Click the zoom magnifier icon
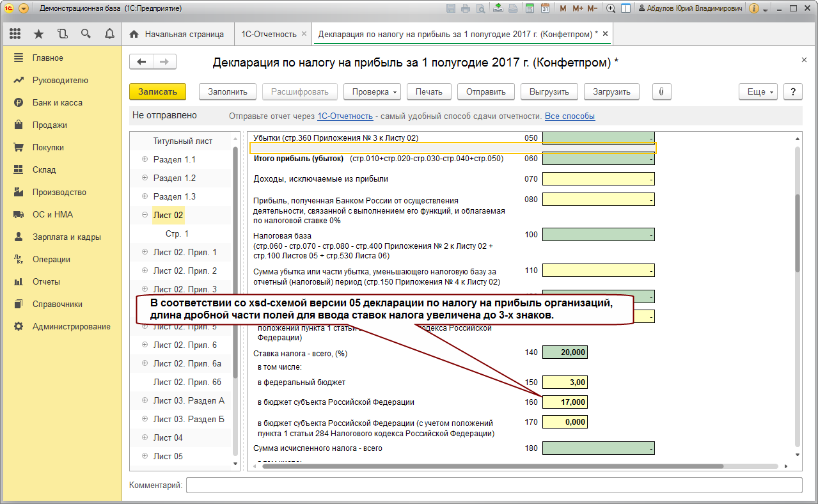Viewport: 818px width, 504px height. pyautogui.click(x=611, y=8)
